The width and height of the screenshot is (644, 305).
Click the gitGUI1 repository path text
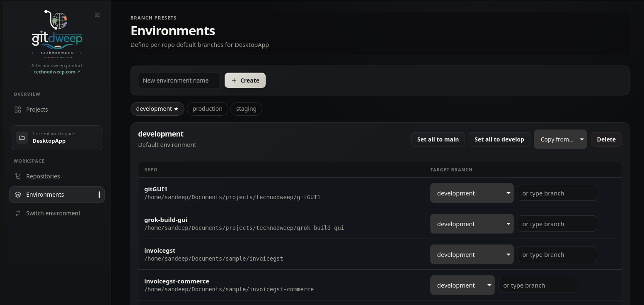(232, 197)
